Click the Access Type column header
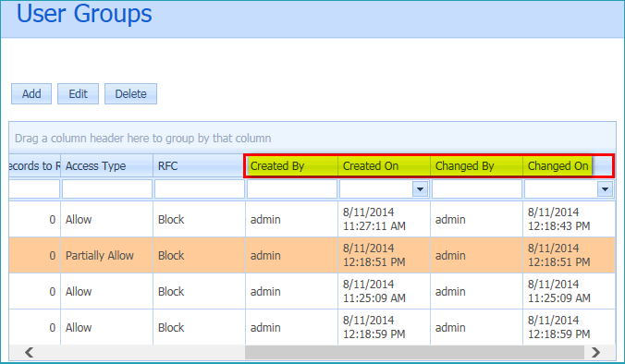Screen dimensions: 625x364 107,165
